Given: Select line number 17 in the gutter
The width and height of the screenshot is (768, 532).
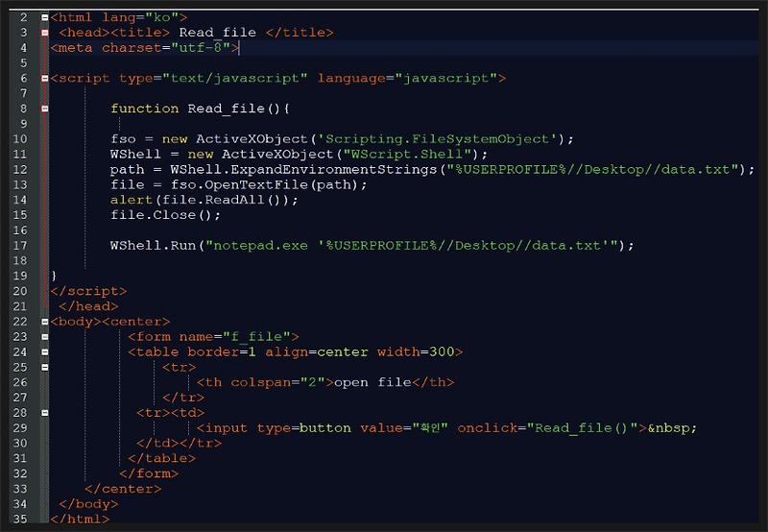Looking at the screenshot, I should (x=20, y=246).
